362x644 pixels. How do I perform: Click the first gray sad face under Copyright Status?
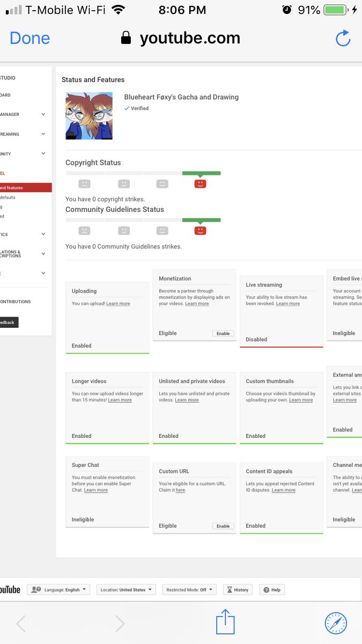click(84, 184)
